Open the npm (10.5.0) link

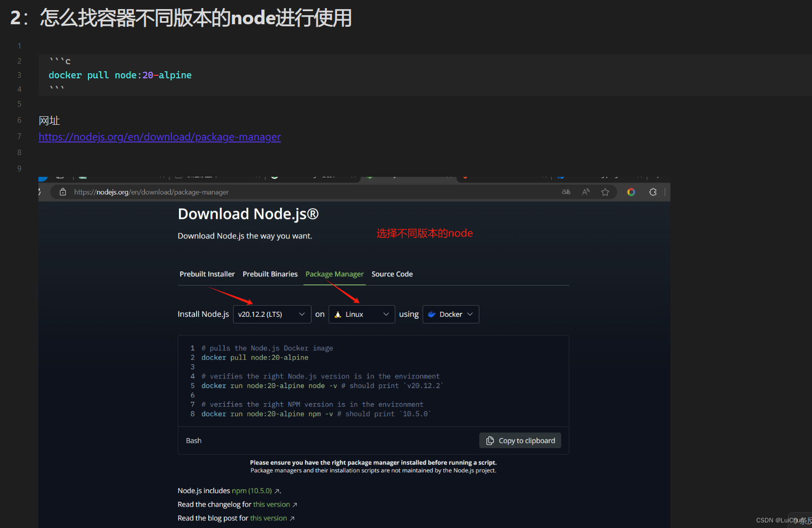pyautogui.click(x=252, y=491)
